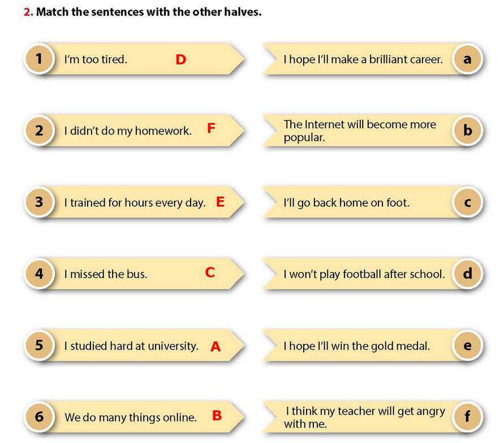The height and width of the screenshot is (443, 504).
Task: Select the number 3 circle badge
Action: (39, 202)
